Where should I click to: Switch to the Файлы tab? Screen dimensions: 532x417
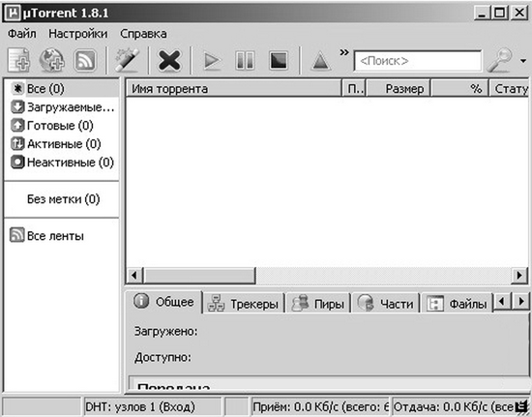click(x=457, y=304)
